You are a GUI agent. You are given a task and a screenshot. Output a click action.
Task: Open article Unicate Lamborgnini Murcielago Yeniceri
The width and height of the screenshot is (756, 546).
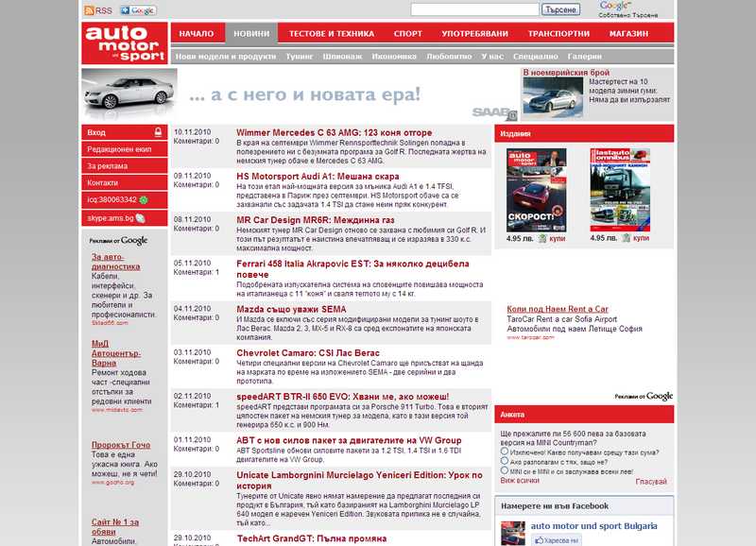pos(359,480)
